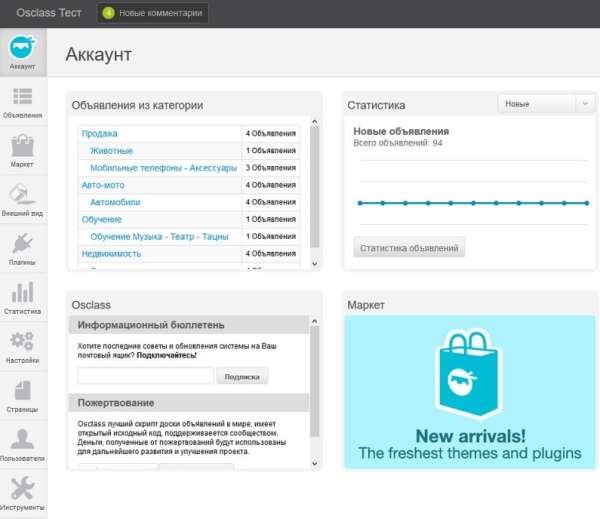Click the Новые комментарии notification button

click(x=153, y=14)
